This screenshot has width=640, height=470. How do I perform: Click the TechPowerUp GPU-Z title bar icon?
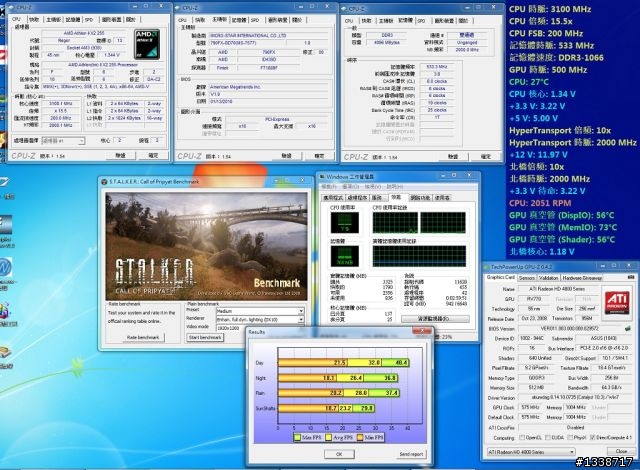(487, 267)
